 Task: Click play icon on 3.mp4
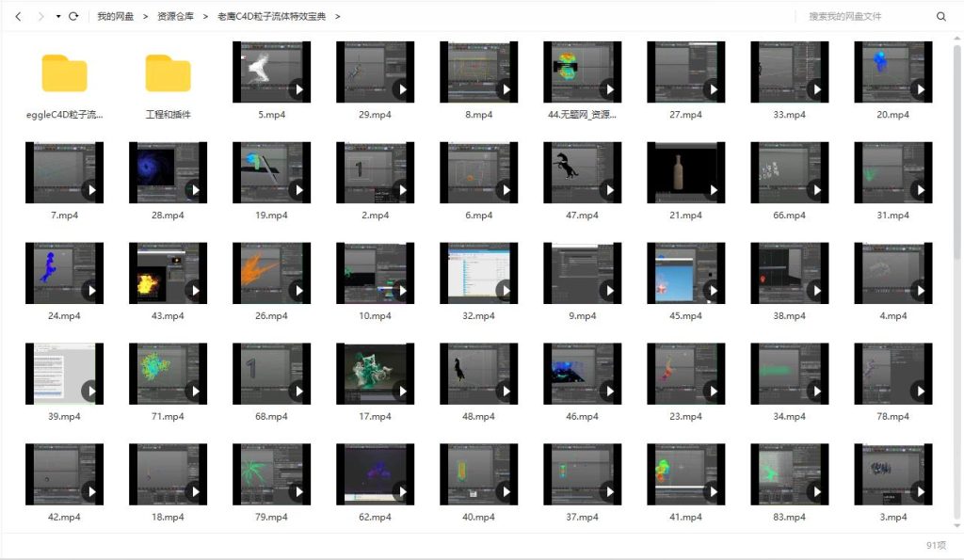click(919, 491)
